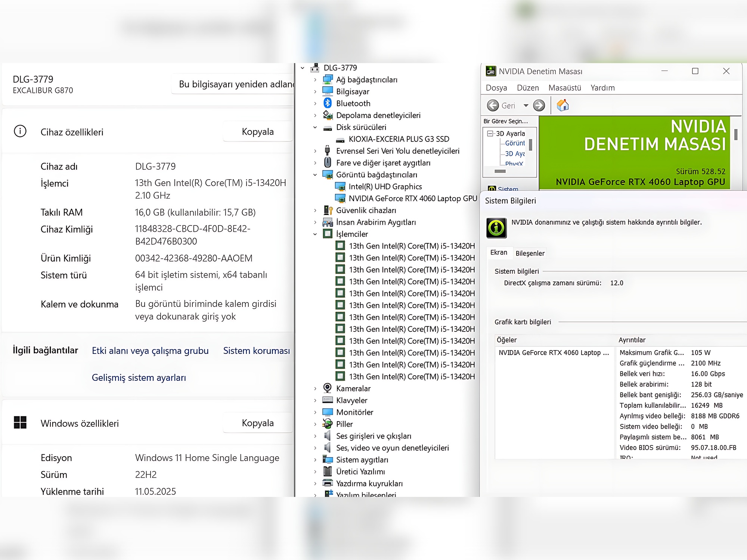The image size is (747, 560).
Task: Click the Disk sürücüleri drive icon
Action: click(x=328, y=128)
